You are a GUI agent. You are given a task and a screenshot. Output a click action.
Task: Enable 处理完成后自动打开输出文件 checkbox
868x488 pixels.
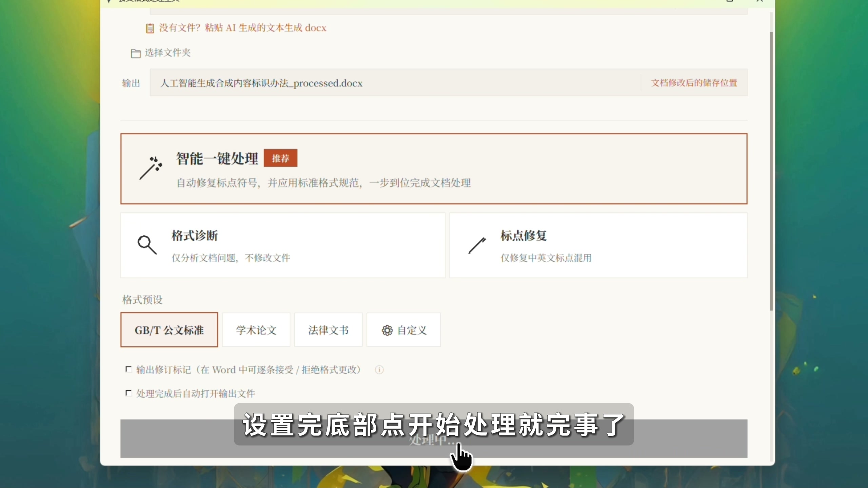[129, 393]
